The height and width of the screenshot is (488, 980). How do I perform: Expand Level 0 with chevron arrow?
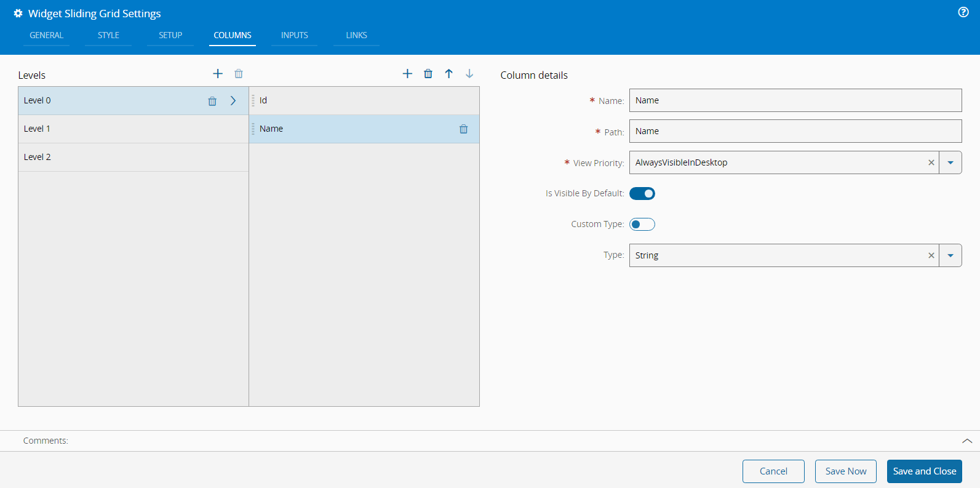click(x=233, y=101)
